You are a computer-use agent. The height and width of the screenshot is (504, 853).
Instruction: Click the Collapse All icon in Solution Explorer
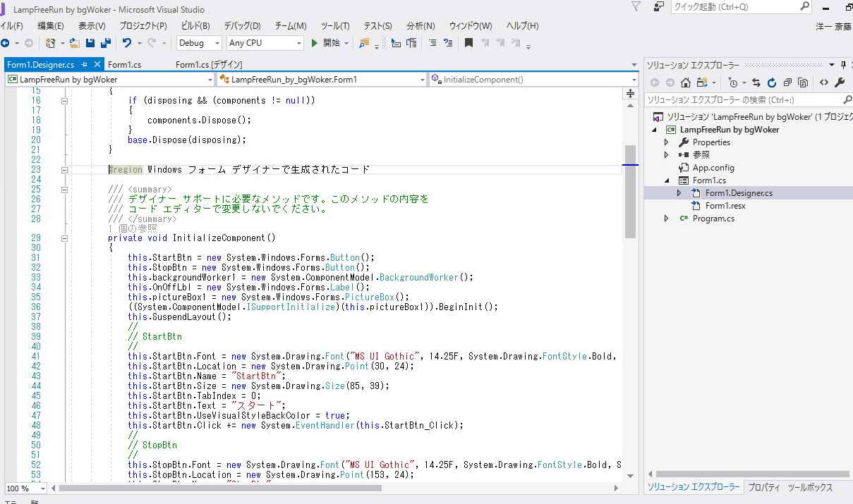pos(787,82)
